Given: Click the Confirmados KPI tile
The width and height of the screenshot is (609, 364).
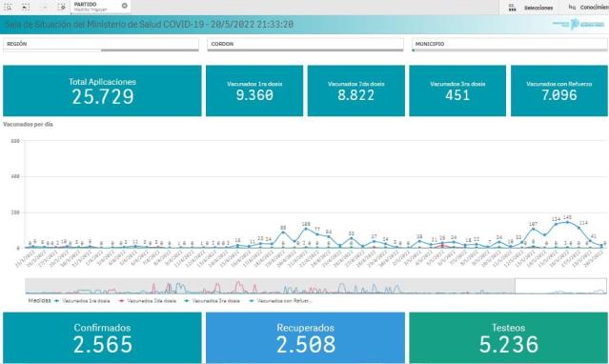Looking at the screenshot, I should pos(102,338).
